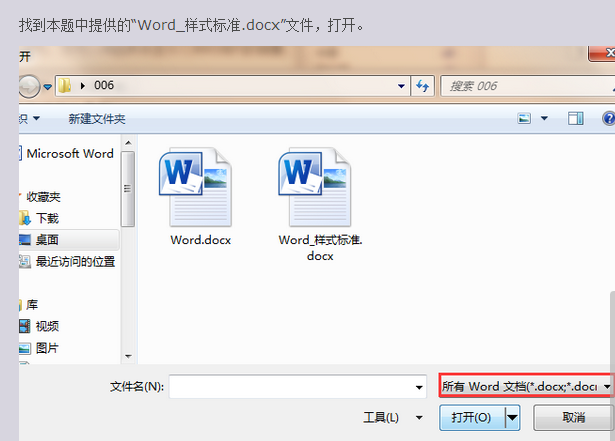Expand the 打开 button split arrow
Screen dimensions: 615x441
512,417
